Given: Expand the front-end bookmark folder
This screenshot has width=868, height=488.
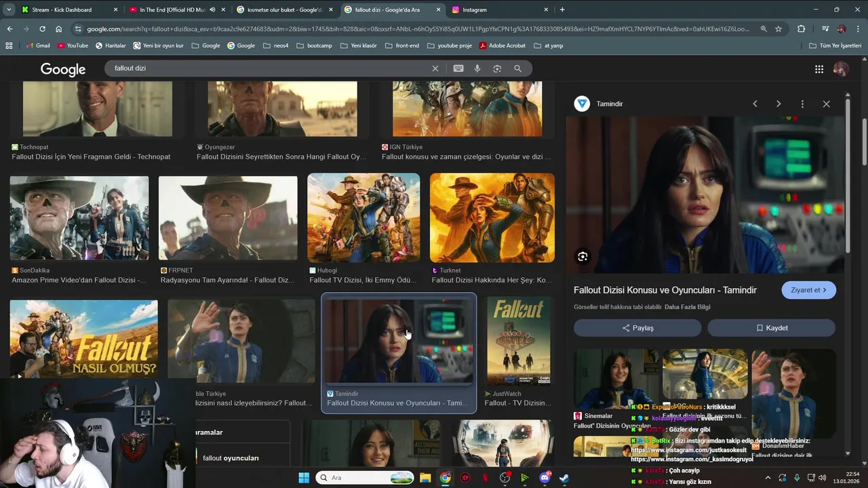Looking at the screenshot, I should (x=402, y=45).
